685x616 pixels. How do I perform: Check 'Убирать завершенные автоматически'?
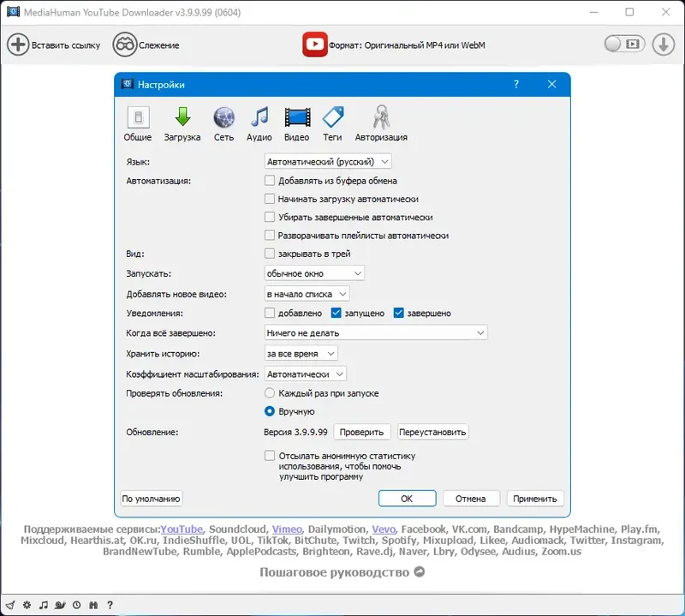pyautogui.click(x=270, y=218)
